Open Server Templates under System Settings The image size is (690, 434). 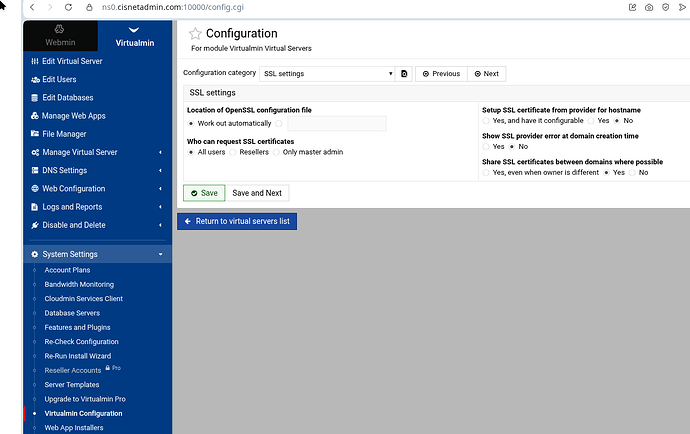pyautogui.click(x=72, y=385)
